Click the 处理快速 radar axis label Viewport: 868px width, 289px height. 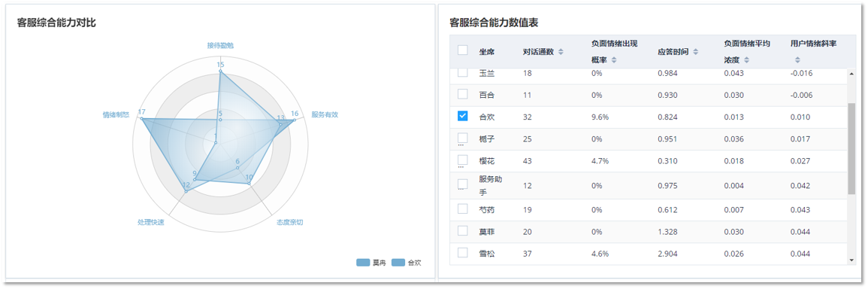pyautogui.click(x=150, y=223)
